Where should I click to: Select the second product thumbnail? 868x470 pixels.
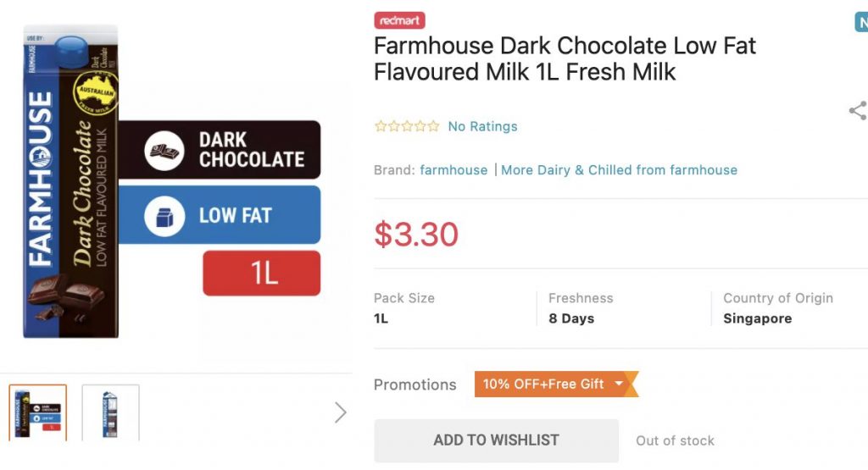[x=110, y=412]
